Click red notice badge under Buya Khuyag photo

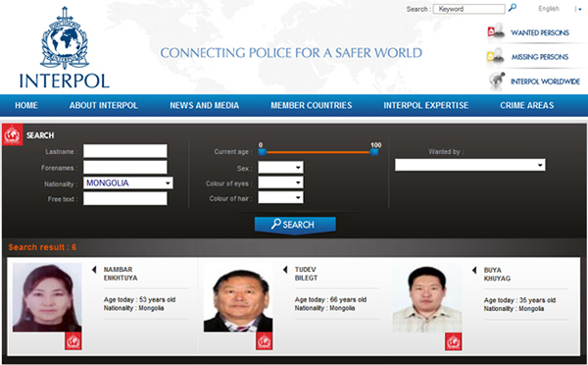click(454, 341)
